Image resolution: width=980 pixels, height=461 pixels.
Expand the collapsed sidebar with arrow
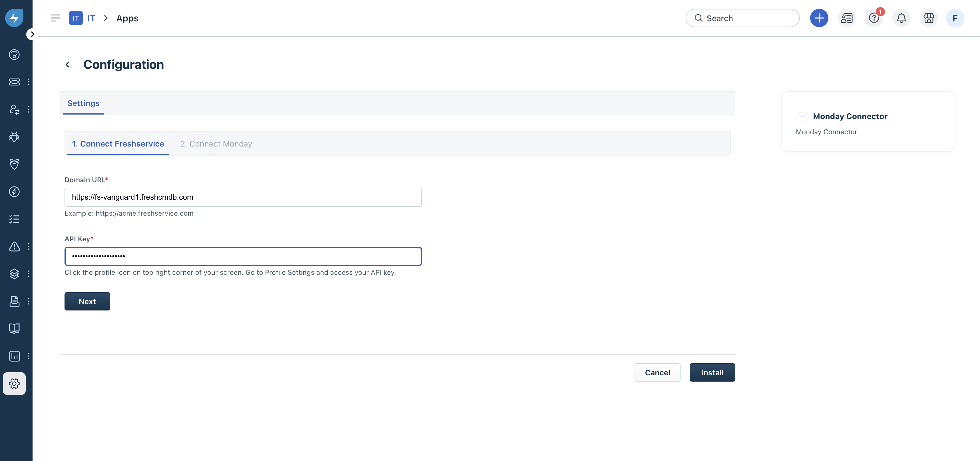(x=32, y=34)
